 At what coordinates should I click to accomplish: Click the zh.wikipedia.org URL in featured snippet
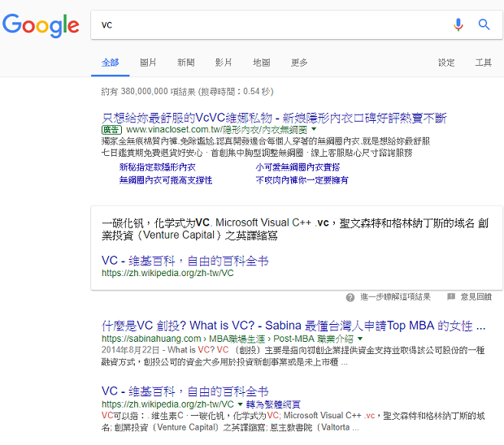click(167, 273)
